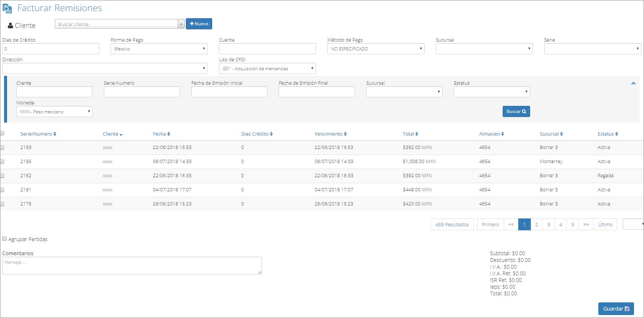Sort by Cliente column arrow
Screen dimensions: 644x318
(x=121, y=134)
